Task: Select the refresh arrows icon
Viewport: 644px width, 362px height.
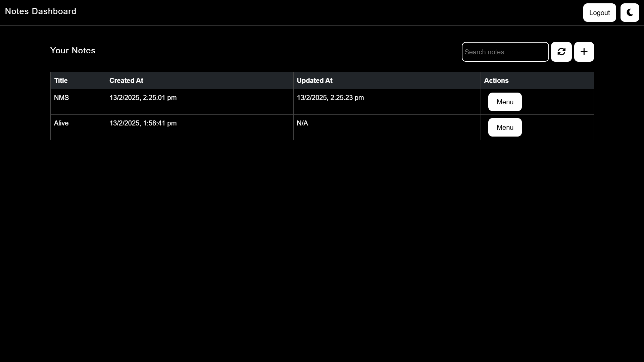Action: point(561,52)
